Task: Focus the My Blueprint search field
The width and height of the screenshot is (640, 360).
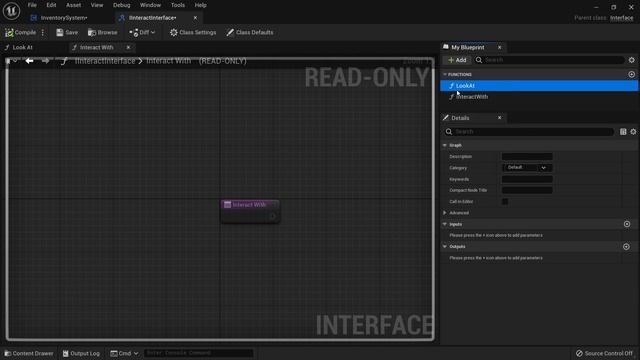Action: click(x=549, y=60)
